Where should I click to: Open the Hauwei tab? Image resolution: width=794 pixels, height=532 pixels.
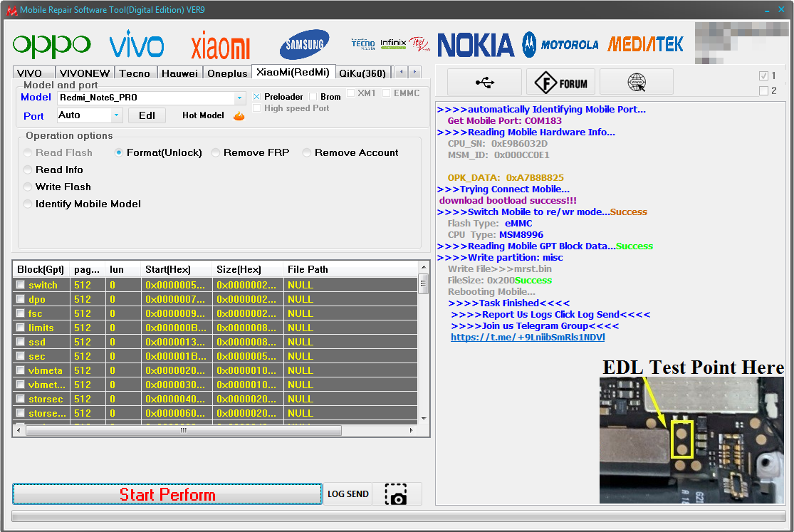(179, 73)
